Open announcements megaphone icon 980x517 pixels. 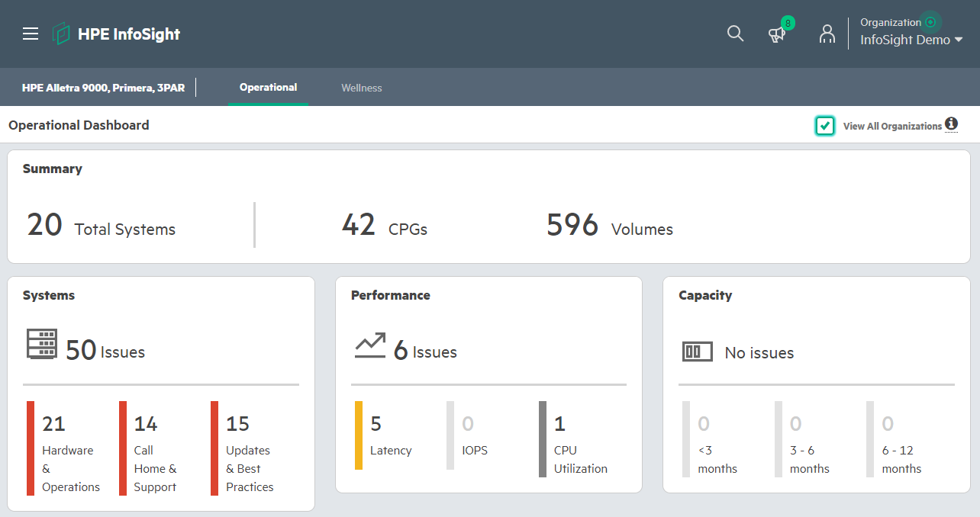pos(777,35)
